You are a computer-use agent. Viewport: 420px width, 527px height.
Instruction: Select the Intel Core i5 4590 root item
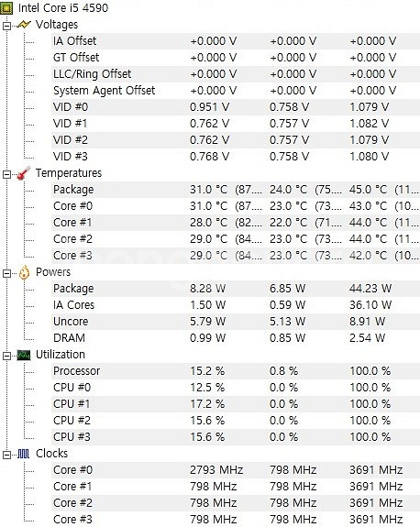[63, 7]
